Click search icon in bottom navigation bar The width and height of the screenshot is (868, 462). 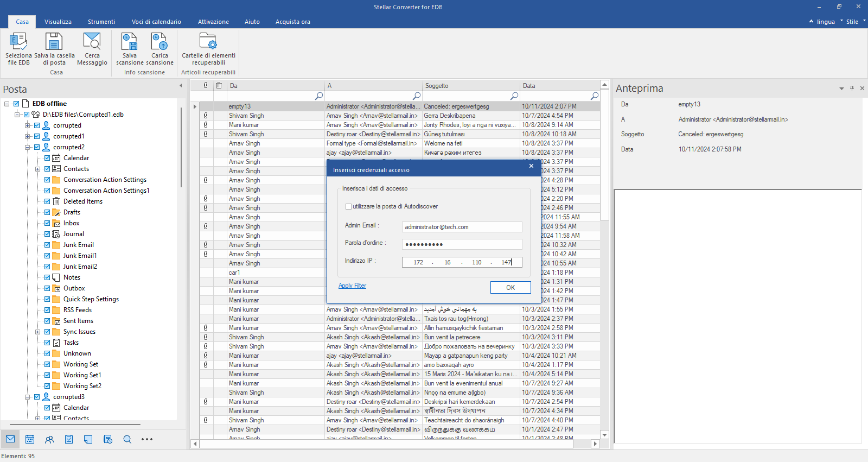pos(127,439)
